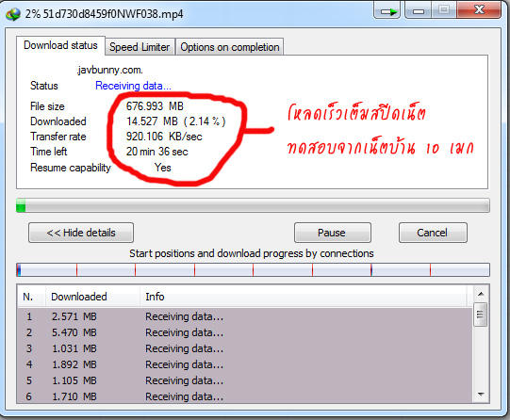Viewport: 510px width, 420px height.
Task: Maximize the download window
Action: click(x=444, y=11)
